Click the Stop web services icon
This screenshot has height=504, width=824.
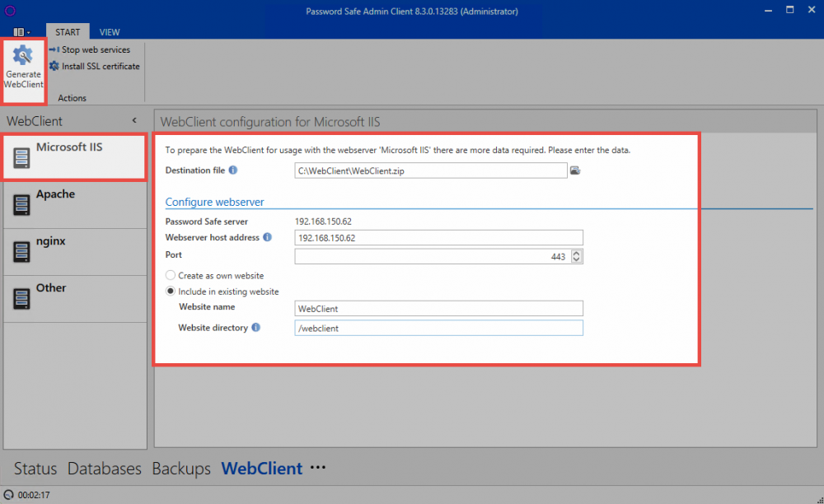(x=54, y=50)
